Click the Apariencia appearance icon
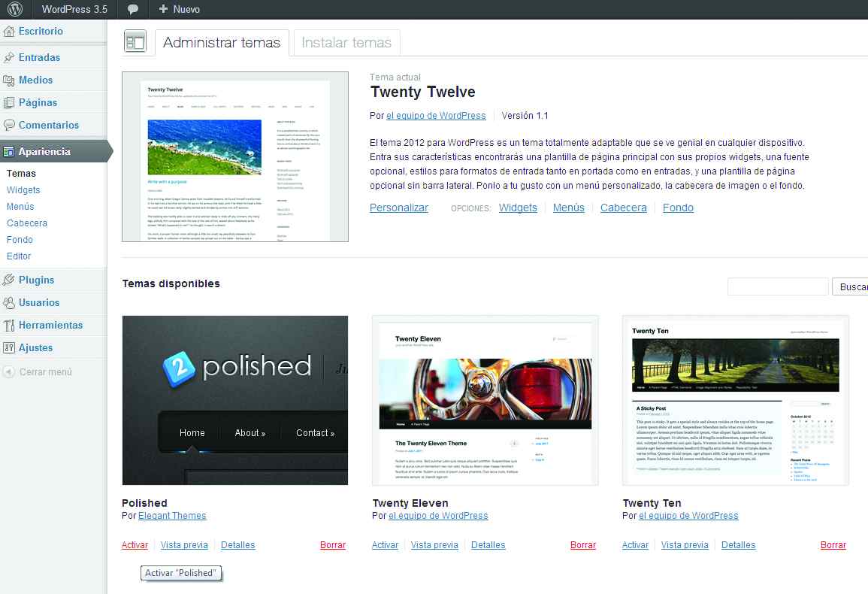 click(9, 152)
